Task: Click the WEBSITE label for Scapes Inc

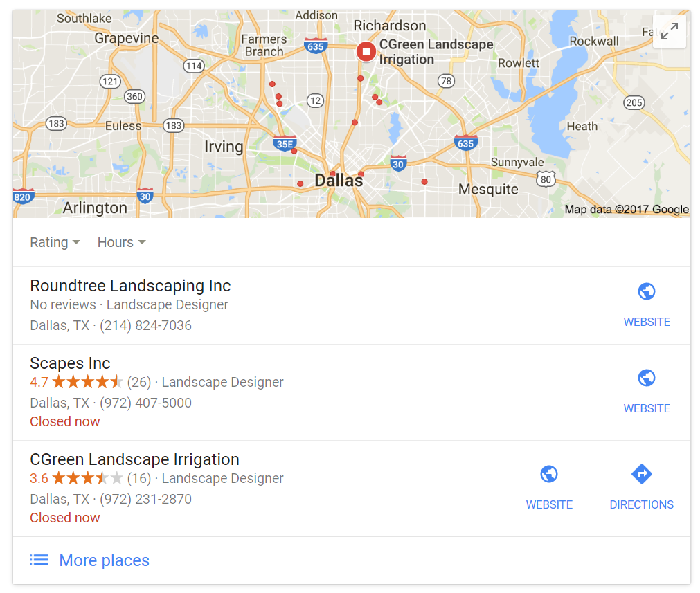Action: coord(647,408)
